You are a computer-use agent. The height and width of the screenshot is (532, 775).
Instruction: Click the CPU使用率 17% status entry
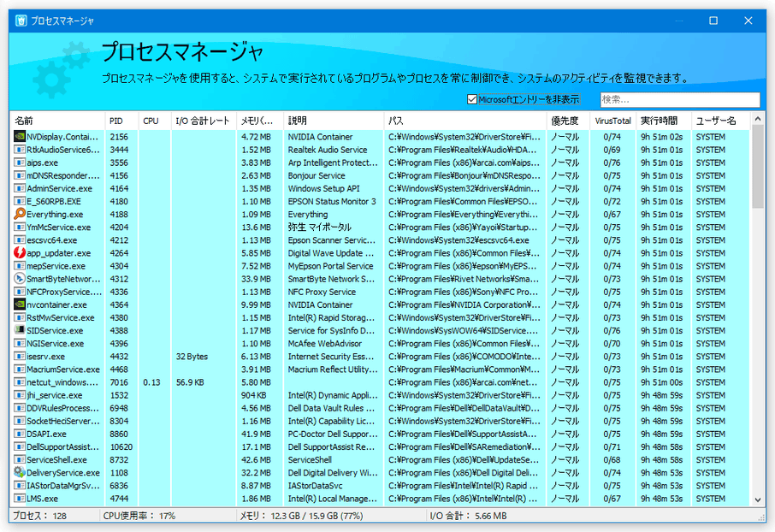139,516
